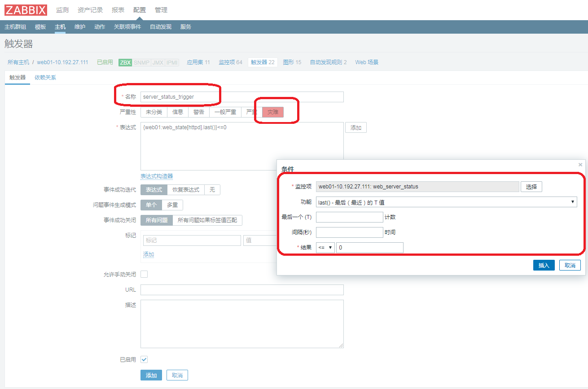The image size is (588, 389).
Task: Click 添加 button beside expression box
Action: point(356,128)
